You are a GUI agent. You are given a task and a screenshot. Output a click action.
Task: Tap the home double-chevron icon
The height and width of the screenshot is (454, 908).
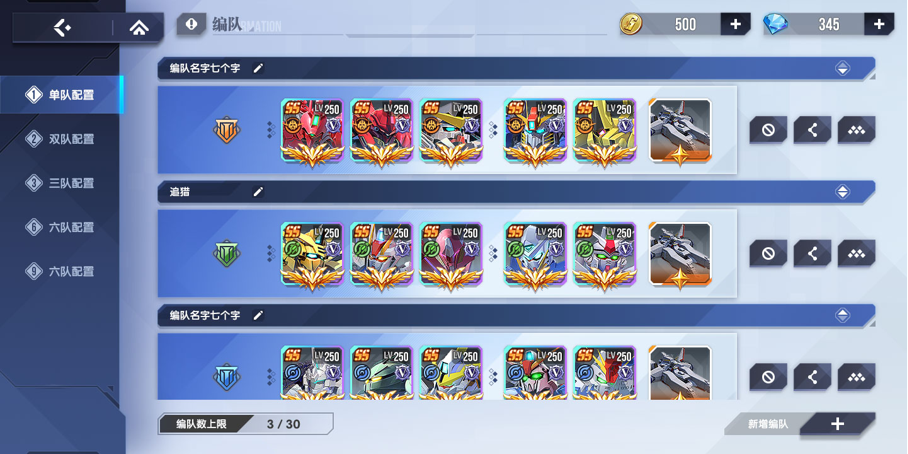(138, 27)
